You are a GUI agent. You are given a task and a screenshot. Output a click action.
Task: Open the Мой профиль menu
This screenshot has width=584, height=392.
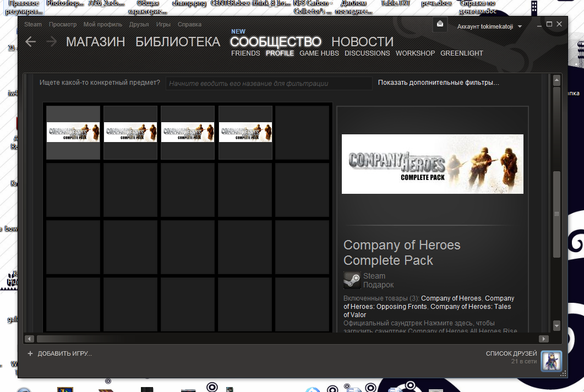103,24
